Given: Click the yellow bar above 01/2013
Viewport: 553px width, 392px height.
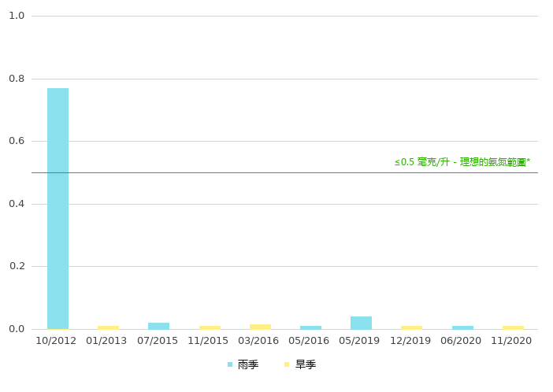Looking at the screenshot, I should 108,327.
